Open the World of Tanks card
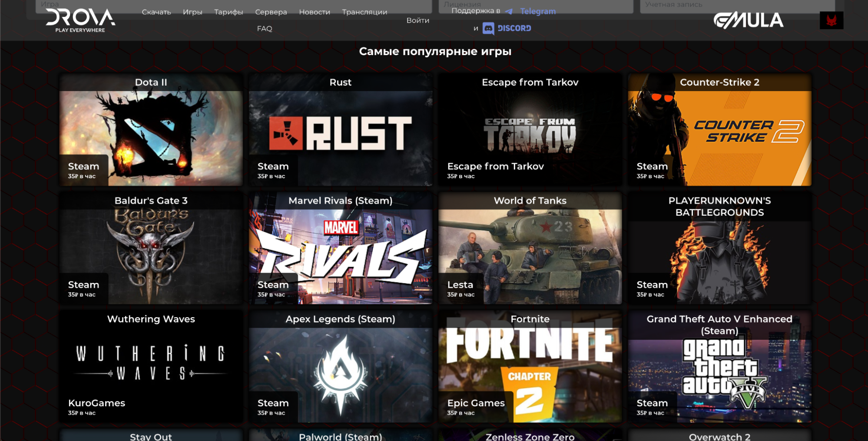868x441 pixels. (530, 248)
